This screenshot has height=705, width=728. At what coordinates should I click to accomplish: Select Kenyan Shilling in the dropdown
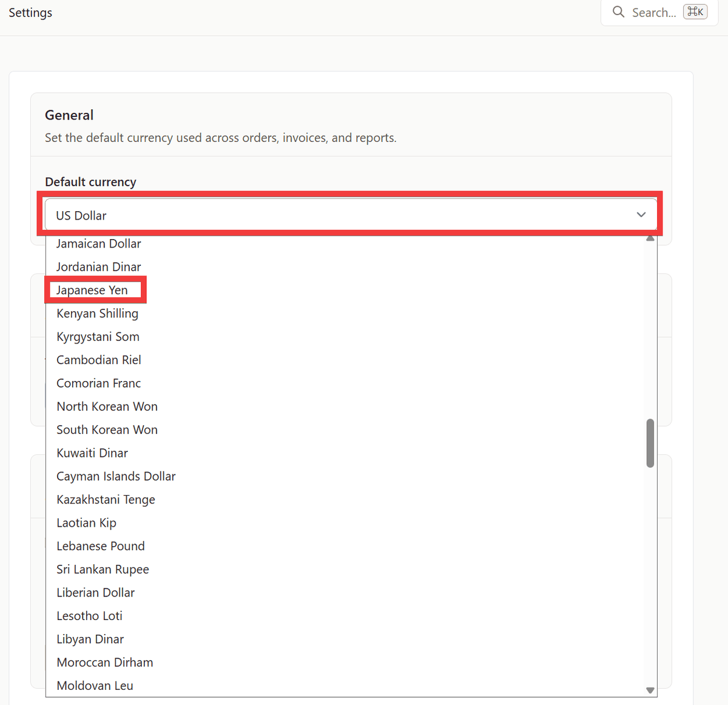(x=98, y=314)
